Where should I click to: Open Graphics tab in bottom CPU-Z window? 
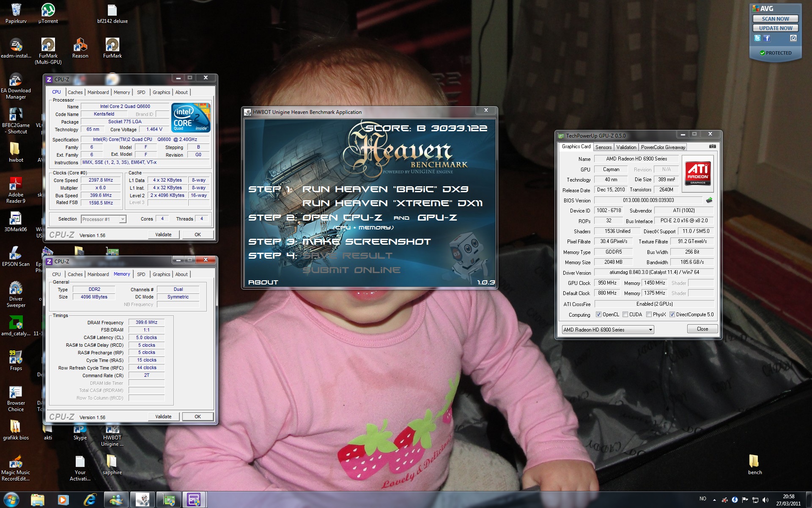tap(162, 274)
